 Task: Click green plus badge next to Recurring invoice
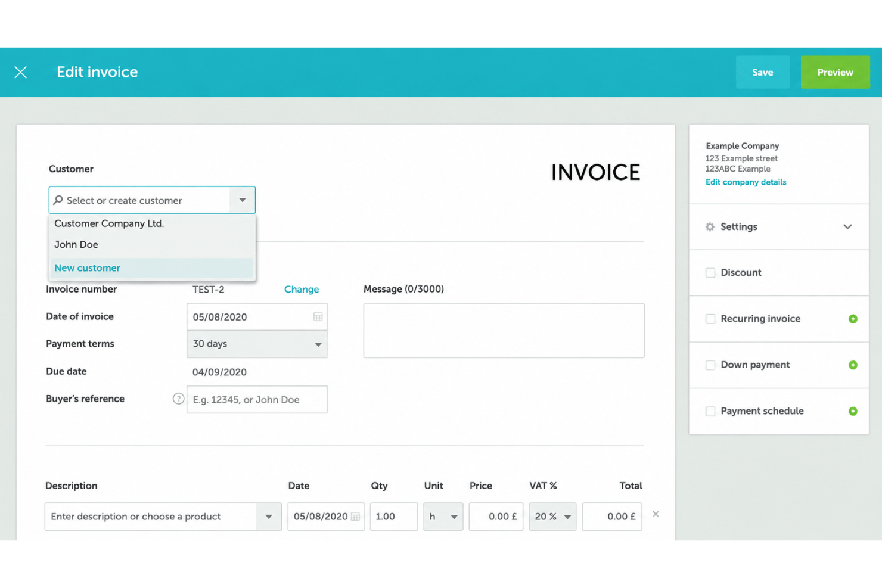coord(853,319)
